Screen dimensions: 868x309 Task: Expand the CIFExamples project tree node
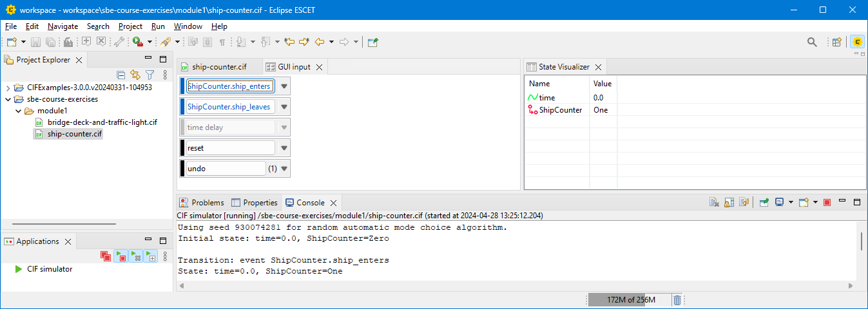[x=8, y=88]
